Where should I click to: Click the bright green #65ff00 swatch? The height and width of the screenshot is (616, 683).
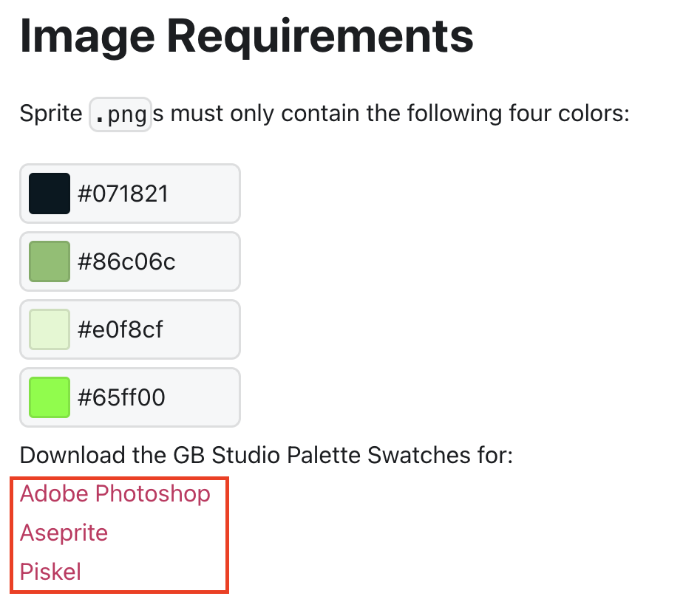[x=50, y=397]
